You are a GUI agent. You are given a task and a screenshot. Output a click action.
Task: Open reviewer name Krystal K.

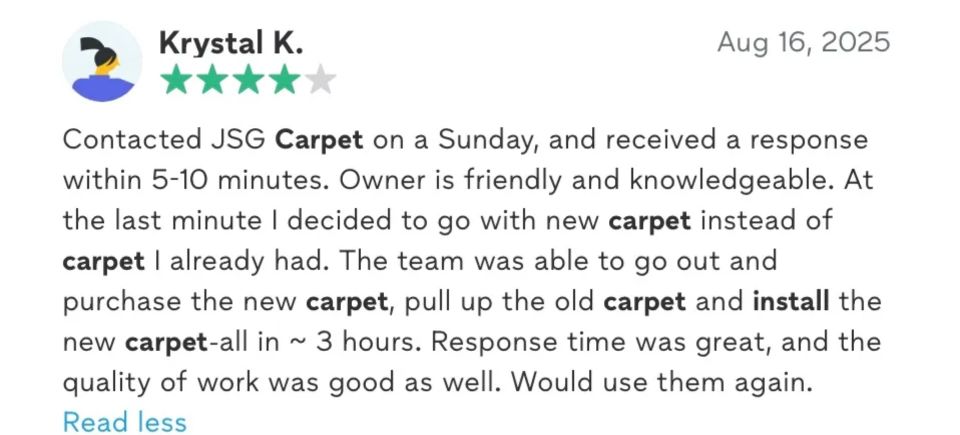point(230,43)
